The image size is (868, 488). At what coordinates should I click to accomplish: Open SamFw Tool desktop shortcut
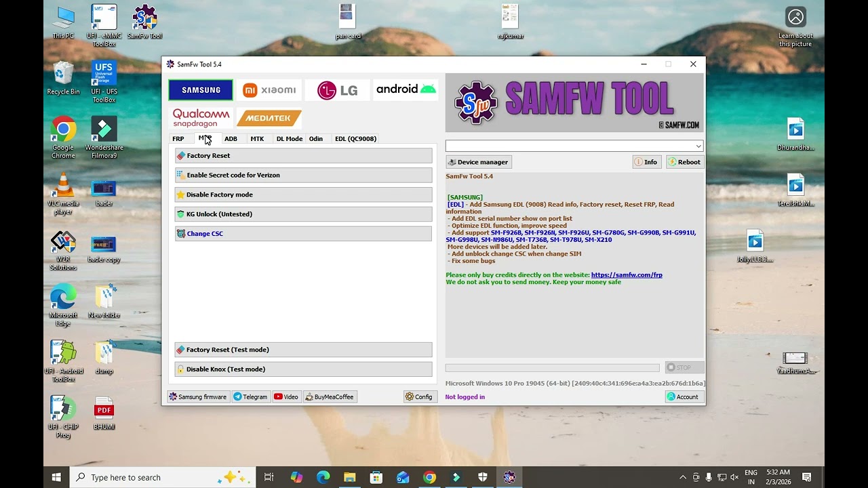144,22
